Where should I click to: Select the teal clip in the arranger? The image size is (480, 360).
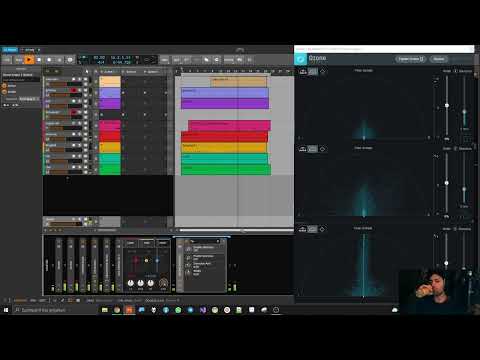pyautogui.click(x=224, y=159)
